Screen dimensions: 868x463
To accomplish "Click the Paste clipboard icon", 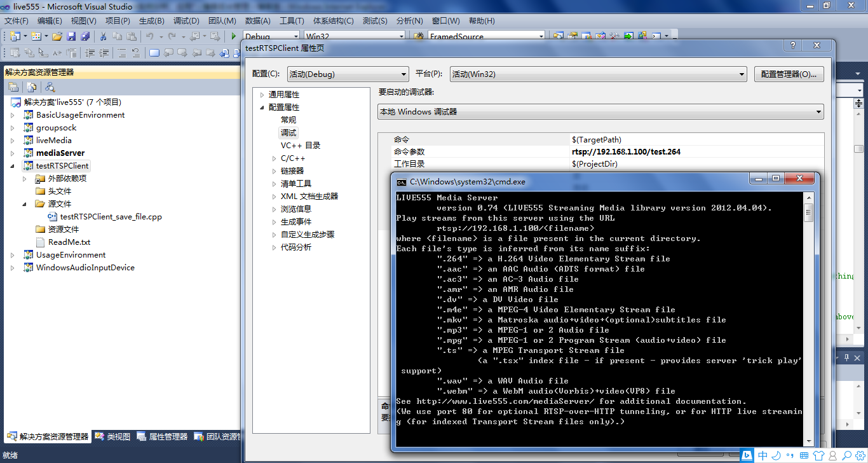I will [132, 36].
